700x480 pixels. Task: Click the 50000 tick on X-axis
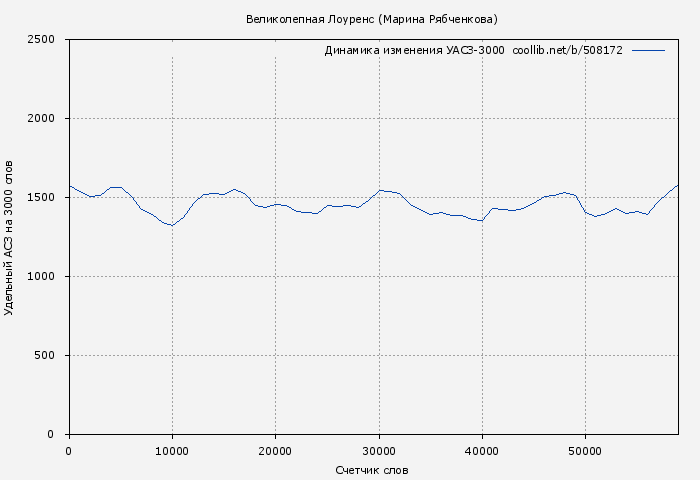(x=585, y=451)
